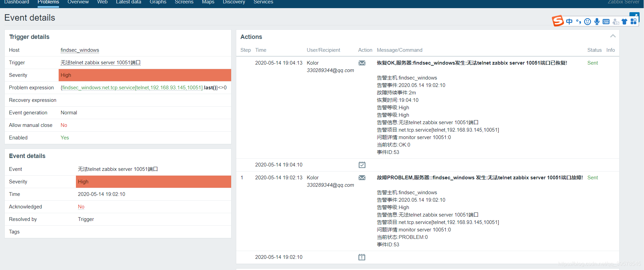The image size is (644, 270).
Task: Click Enabled value Yes
Action: click(65, 138)
